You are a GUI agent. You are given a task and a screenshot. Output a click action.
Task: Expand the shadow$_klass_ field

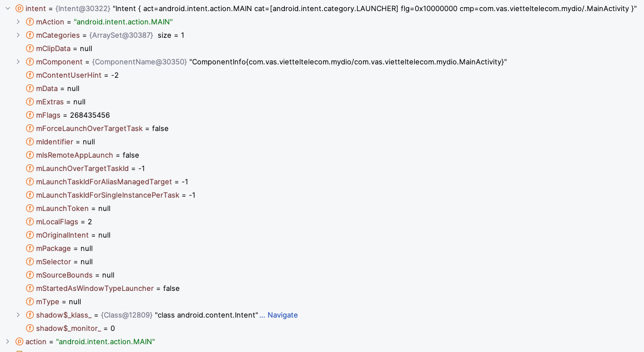tap(18, 315)
